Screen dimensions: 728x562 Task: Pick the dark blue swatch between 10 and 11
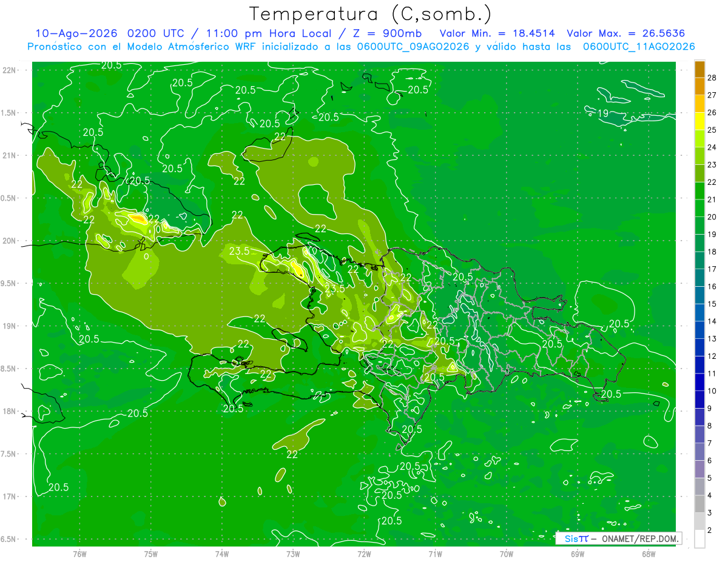click(699, 382)
